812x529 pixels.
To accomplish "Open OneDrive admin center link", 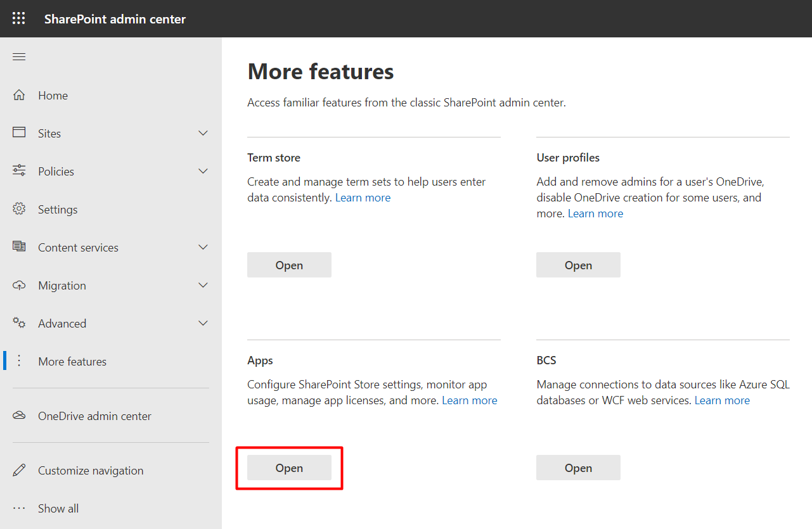I will [94, 416].
